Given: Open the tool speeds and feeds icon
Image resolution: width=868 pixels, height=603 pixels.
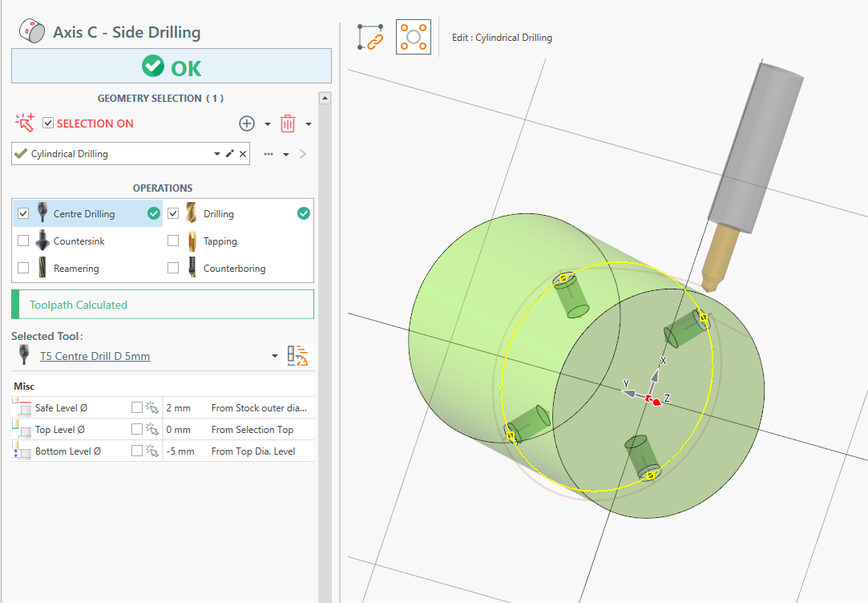Looking at the screenshot, I should (x=297, y=356).
